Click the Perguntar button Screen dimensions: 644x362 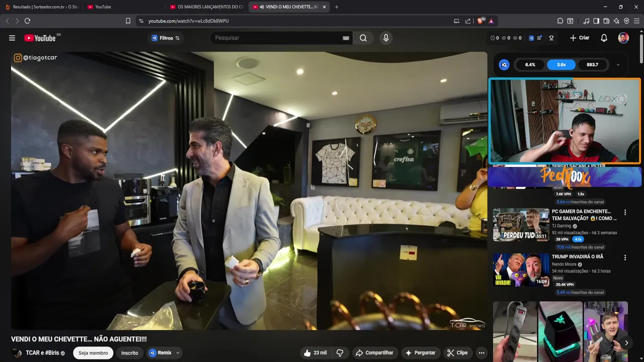click(x=420, y=352)
